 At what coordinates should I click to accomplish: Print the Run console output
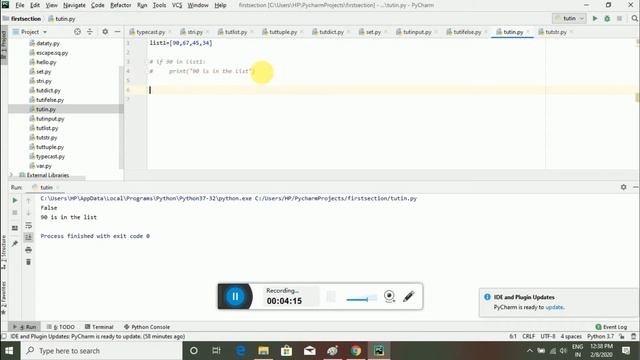[28, 249]
